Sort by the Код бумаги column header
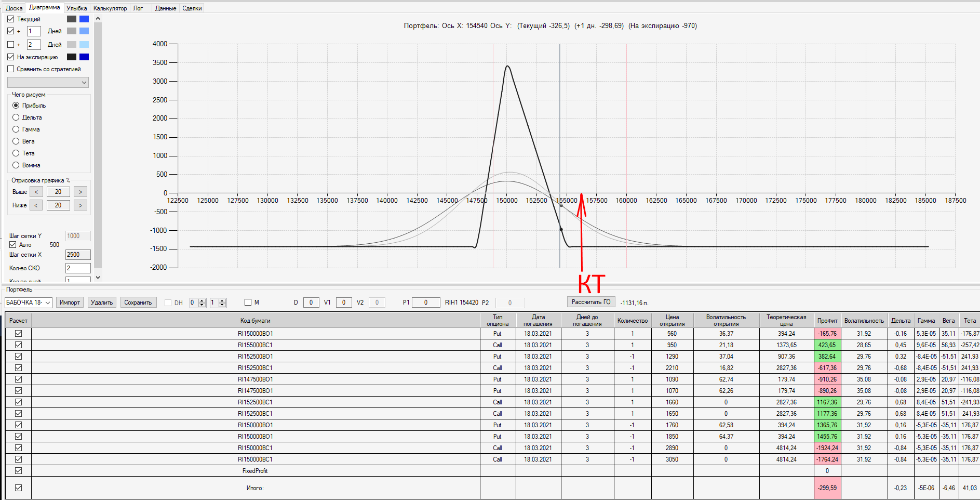The image size is (980, 500). tap(256, 321)
